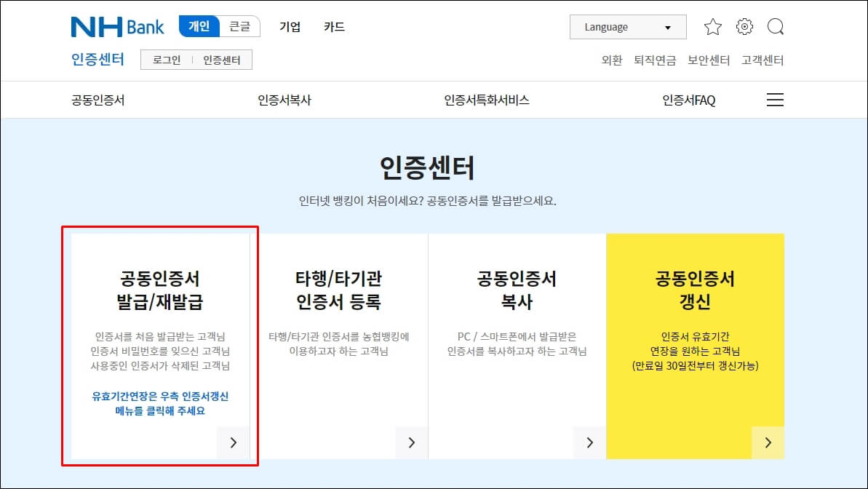Click the arrow on the yellow 공동인증서 갱신 card
868x489 pixels.
(x=768, y=442)
